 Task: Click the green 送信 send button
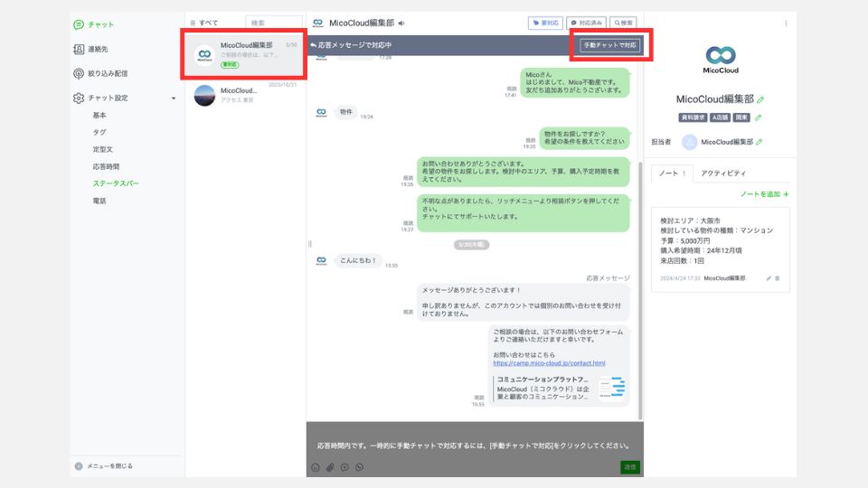pyautogui.click(x=630, y=467)
